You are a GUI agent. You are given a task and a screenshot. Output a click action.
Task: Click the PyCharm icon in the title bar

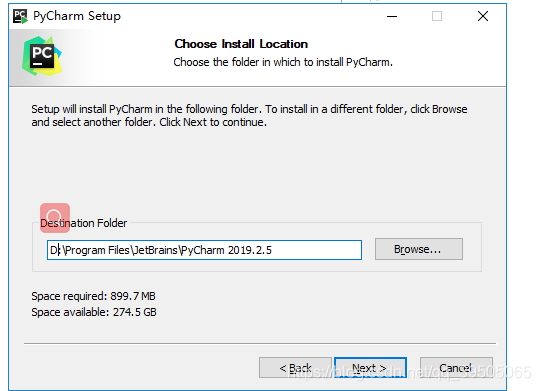tap(20, 16)
